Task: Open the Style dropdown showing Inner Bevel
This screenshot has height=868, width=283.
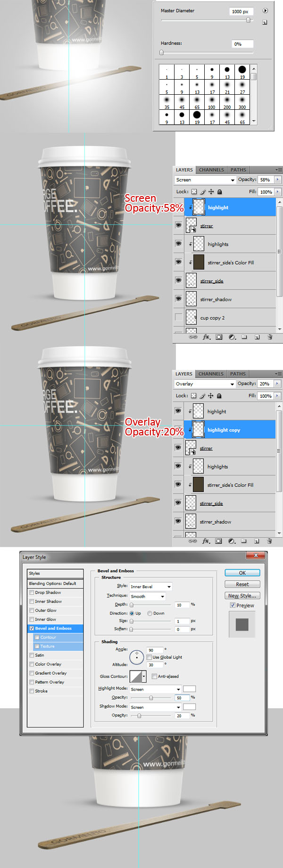Action: click(x=150, y=586)
